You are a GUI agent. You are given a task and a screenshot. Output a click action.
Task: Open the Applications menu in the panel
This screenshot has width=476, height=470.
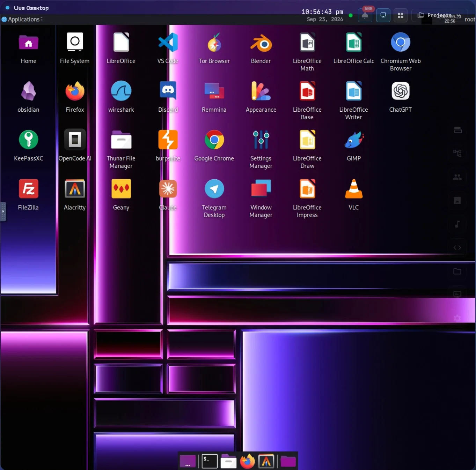click(22, 20)
